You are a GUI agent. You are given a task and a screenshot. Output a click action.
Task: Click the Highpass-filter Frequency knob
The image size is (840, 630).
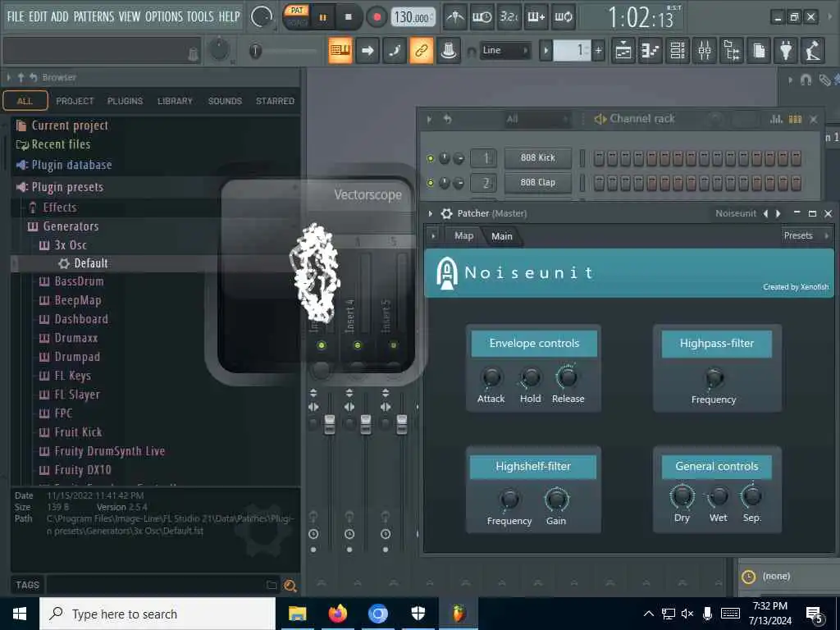click(x=714, y=378)
